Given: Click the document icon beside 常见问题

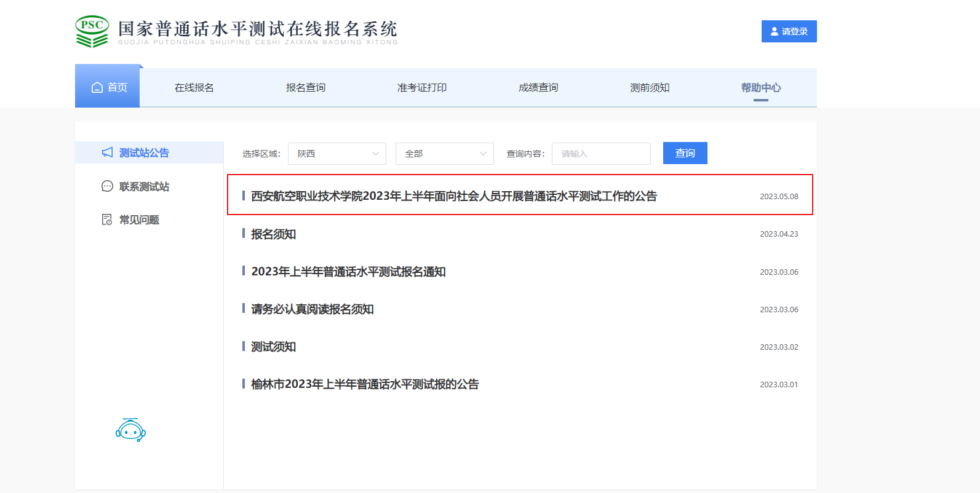Looking at the screenshot, I should point(107,219).
